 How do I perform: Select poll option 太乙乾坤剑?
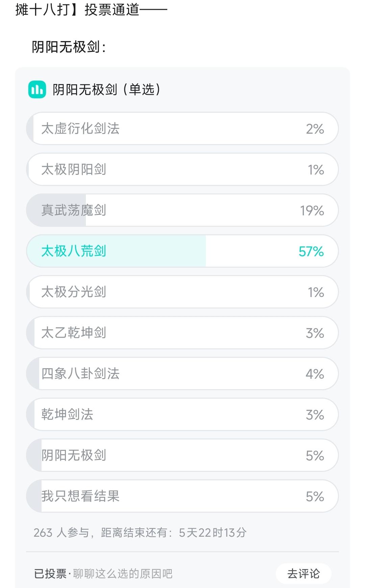[x=182, y=333]
